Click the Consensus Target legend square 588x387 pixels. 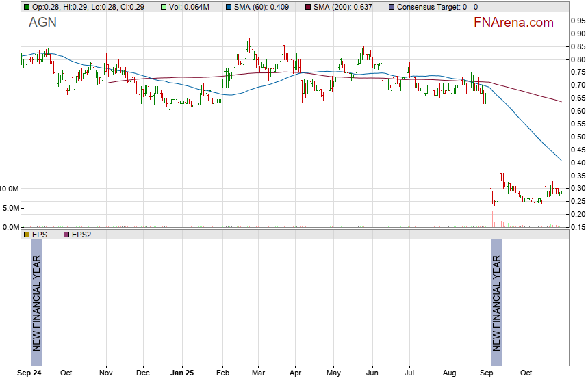(x=391, y=7)
